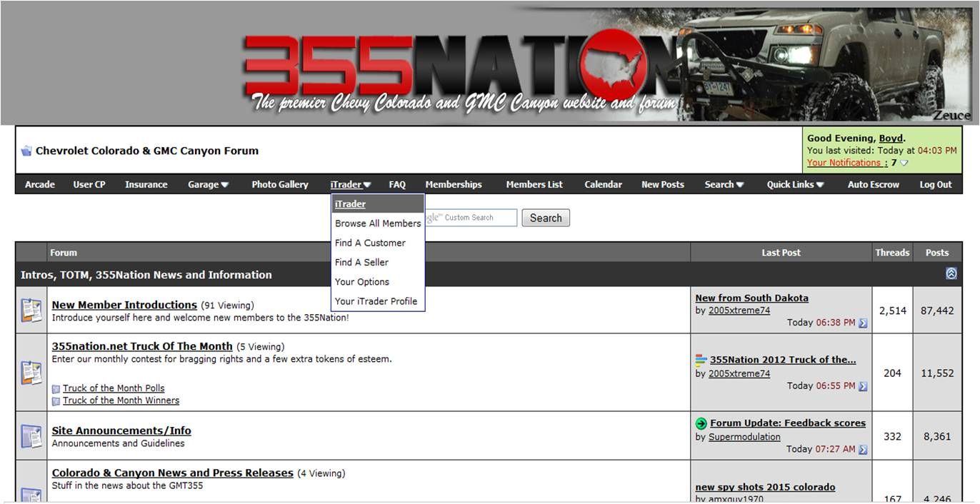This screenshot has height=504, width=980.
Task: Click the Search button next to custom search
Action: click(546, 218)
